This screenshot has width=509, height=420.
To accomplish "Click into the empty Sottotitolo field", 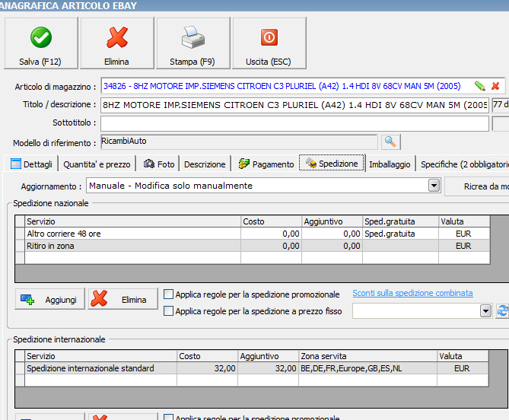I will (x=294, y=124).
